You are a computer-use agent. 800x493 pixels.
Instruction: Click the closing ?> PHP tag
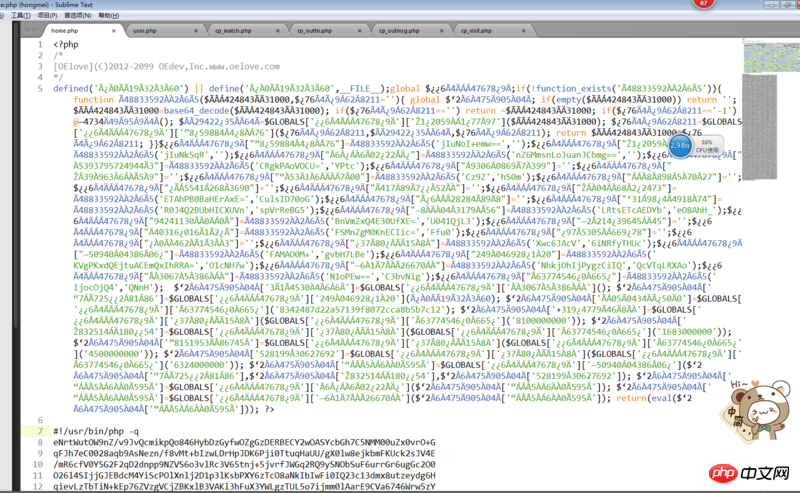[269, 409]
